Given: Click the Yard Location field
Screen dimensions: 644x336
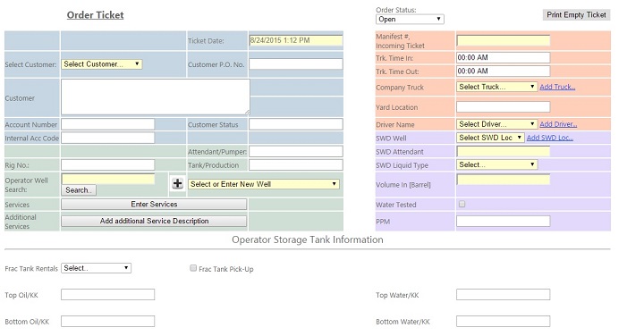Looking at the screenshot, I should 503,106.
